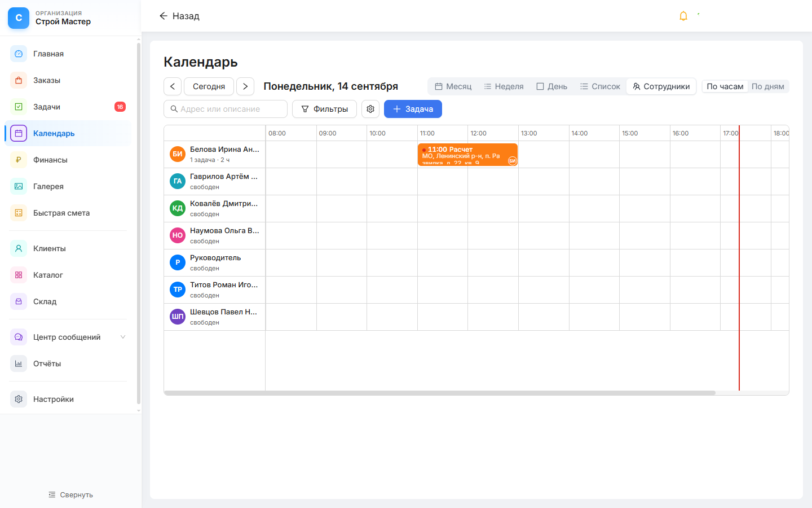Open the Finances sidebar icon
The height and width of the screenshot is (508, 812).
pyautogui.click(x=19, y=160)
